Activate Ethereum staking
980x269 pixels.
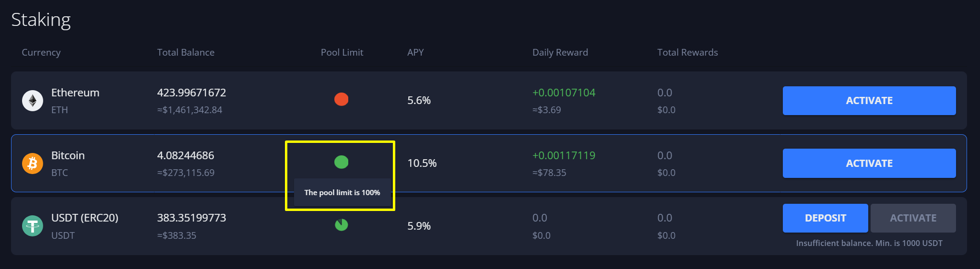coord(869,101)
